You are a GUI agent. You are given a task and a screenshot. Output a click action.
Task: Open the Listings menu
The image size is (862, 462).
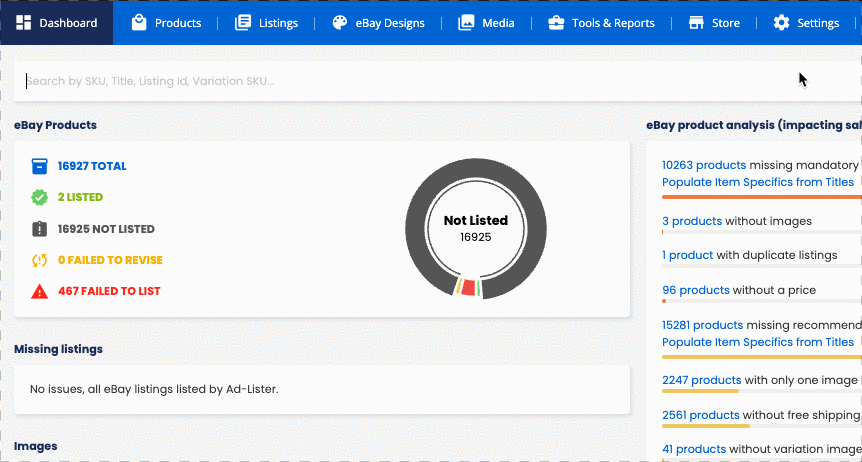click(x=267, y=23)
